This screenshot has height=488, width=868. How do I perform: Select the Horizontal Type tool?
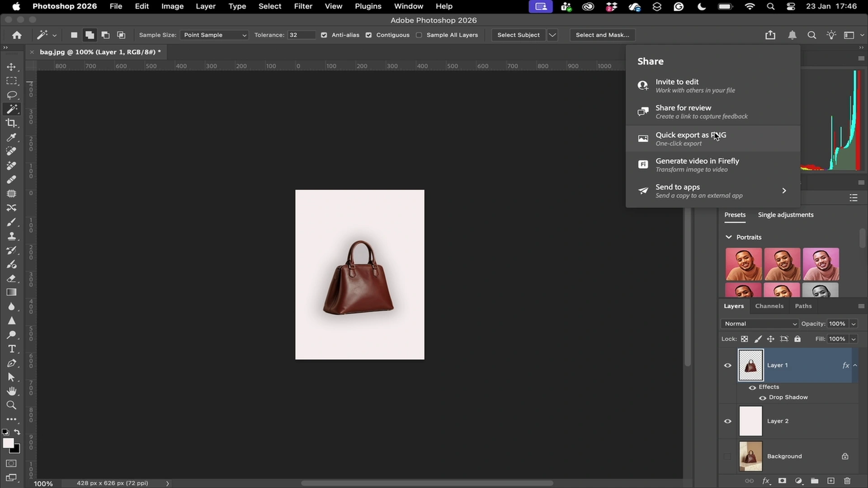coord(11,349)
